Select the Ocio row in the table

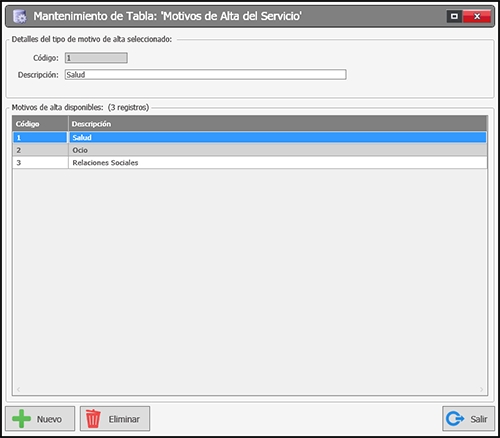point(250,150)
